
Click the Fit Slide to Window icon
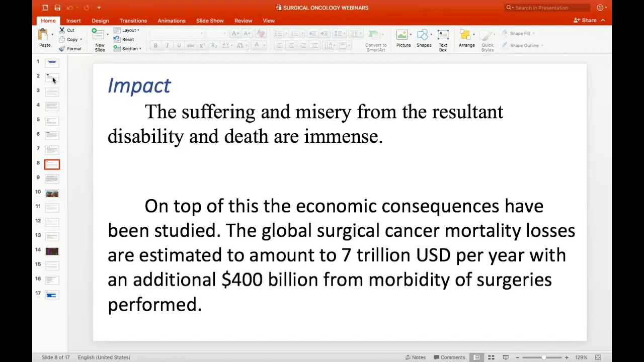tap(598, 357)
